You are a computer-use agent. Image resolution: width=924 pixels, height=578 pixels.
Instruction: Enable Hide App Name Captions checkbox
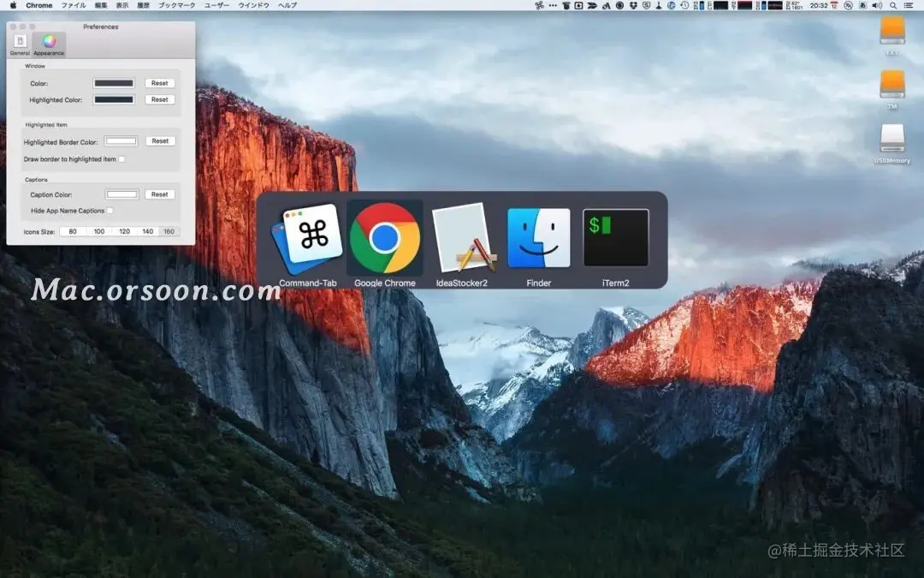coord(110,211)
